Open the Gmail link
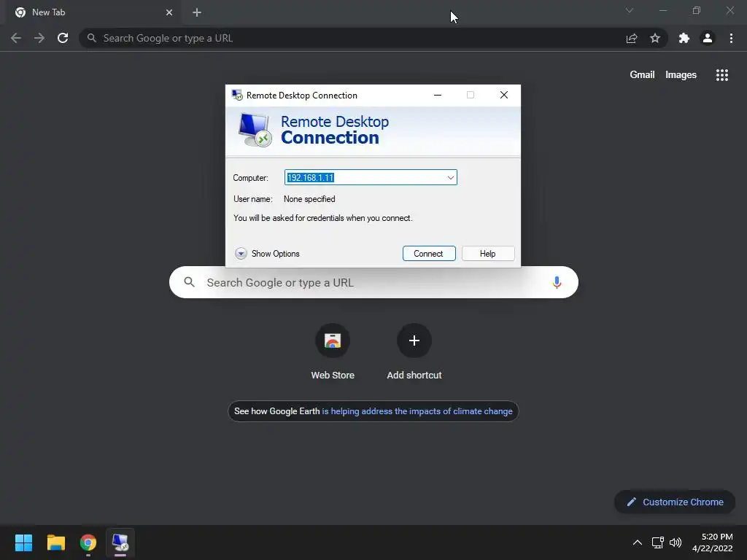747x560 pixels. [642, 75]
